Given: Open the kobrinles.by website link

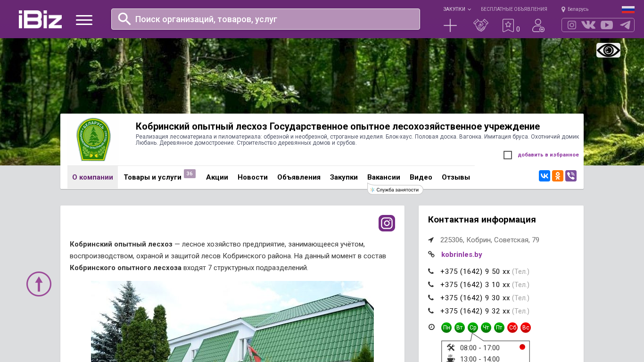Looking at the screenshot, I should click(x=462, y=255).
